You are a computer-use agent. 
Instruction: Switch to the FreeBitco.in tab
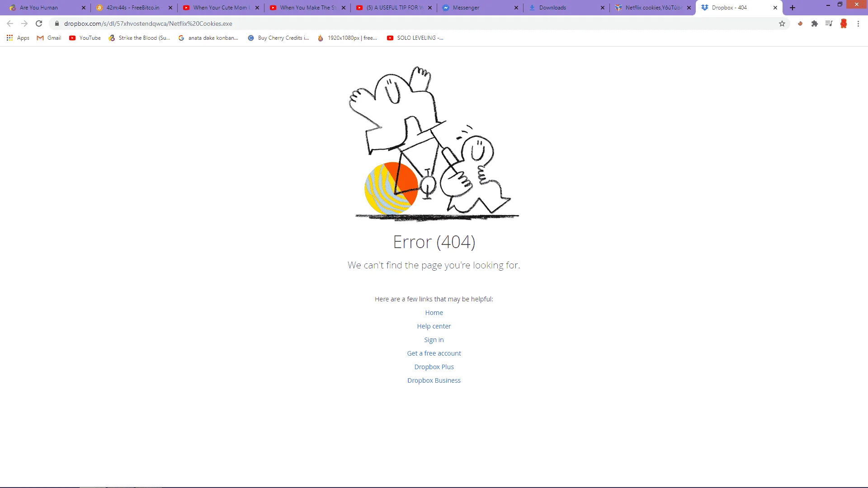point(133,8)
